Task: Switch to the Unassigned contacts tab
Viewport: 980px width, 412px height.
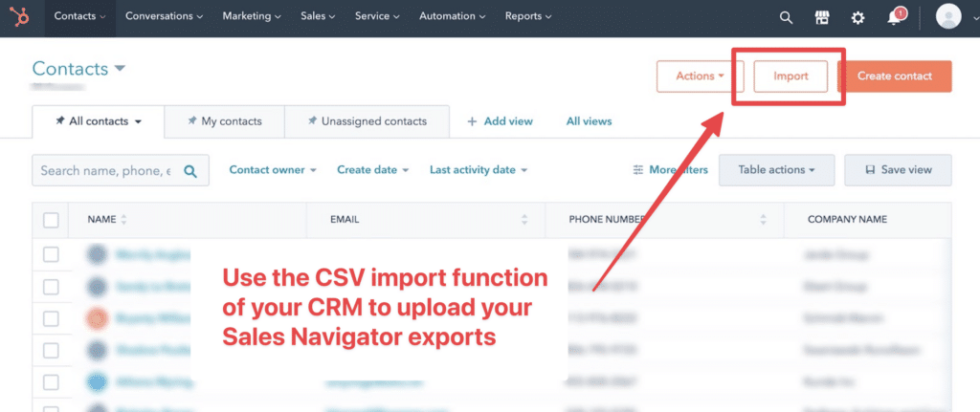Action: click(367, 121)
